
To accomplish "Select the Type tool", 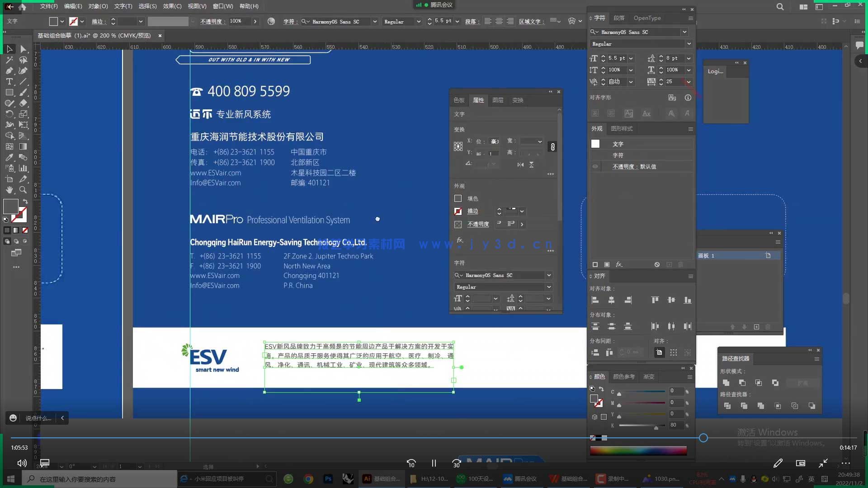I will (x=9, y=81).
